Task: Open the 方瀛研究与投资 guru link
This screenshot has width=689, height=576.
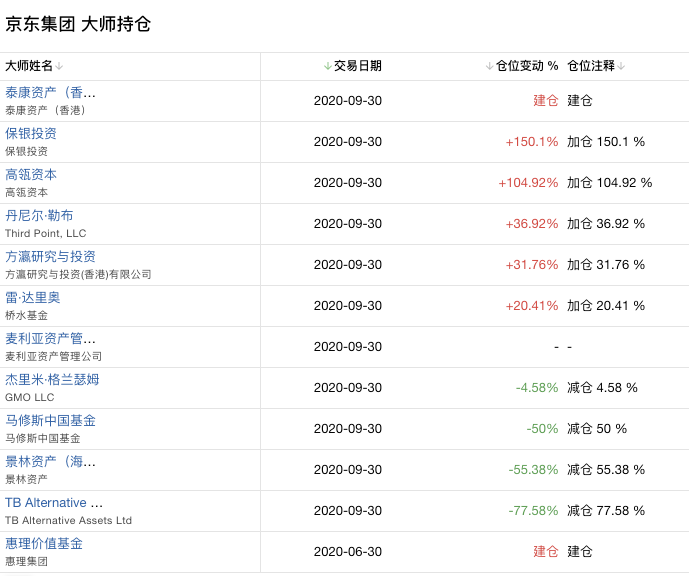Action: tap(50, 256)
